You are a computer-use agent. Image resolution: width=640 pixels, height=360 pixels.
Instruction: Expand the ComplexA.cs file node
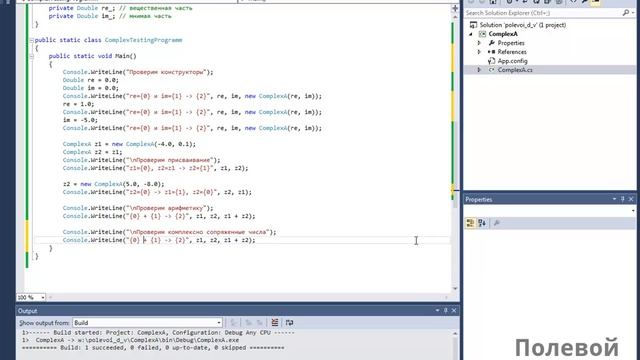pos(480,70)
